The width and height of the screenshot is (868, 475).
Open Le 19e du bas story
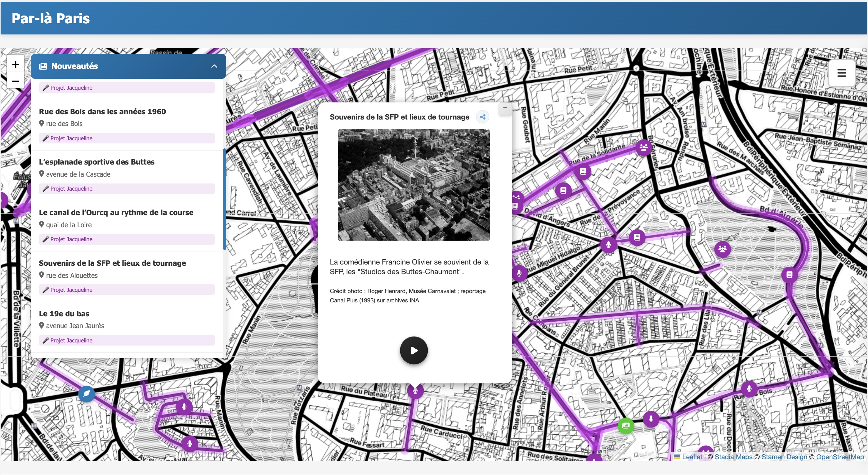64,314
